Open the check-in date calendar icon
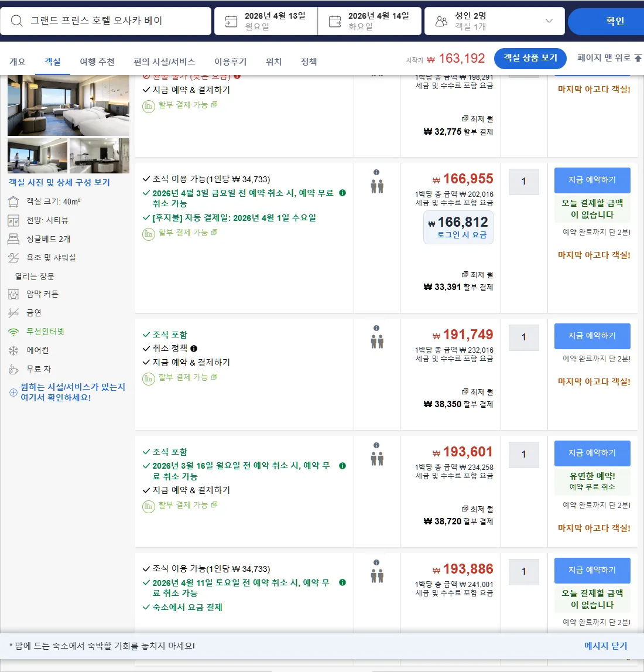 (231, 21)
